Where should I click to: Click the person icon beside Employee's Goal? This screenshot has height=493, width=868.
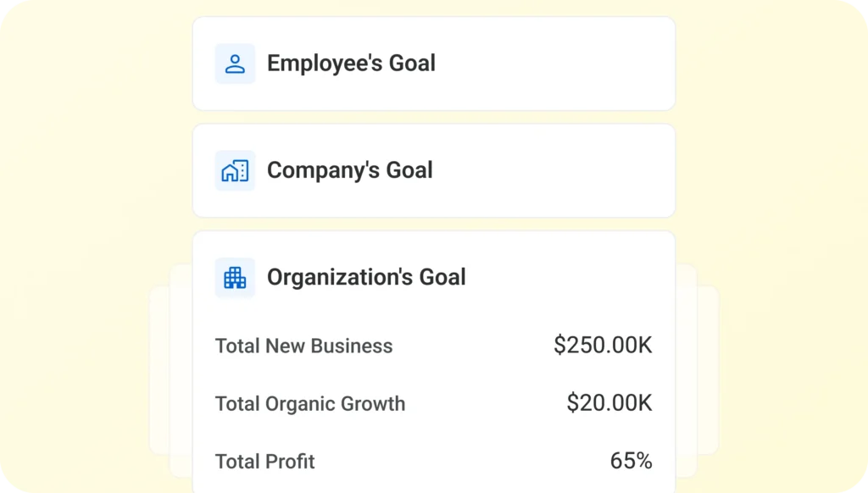pyautogui.click(x=235, y=64)
